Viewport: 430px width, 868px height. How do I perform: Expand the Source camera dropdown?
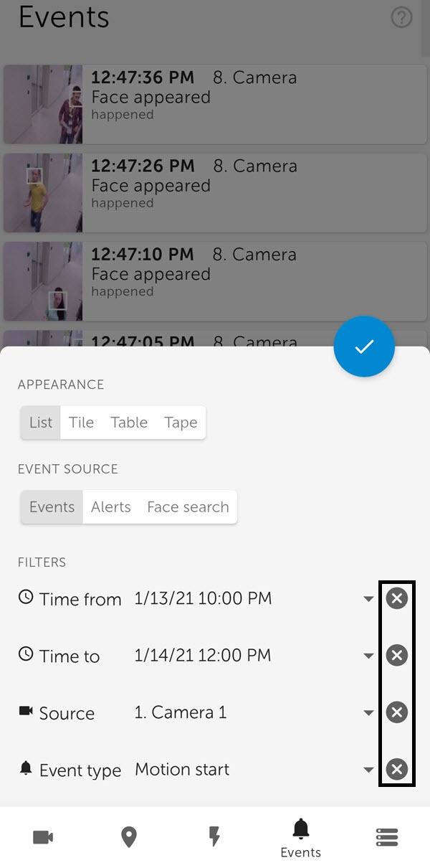(x=368, y=713)
